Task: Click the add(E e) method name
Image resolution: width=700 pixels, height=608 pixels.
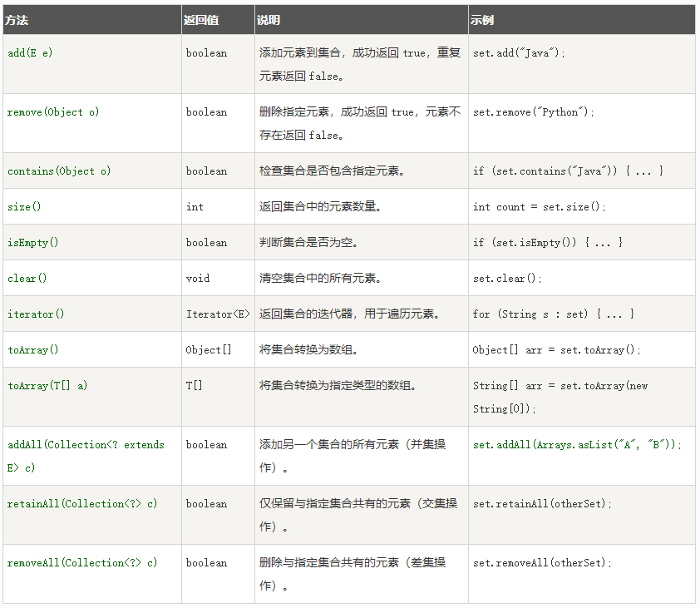Action: 30,53
